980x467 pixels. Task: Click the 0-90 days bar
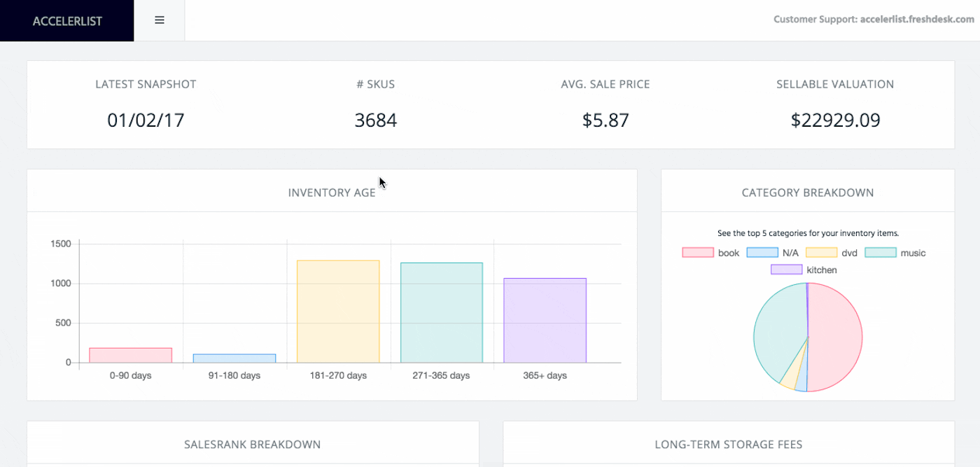click(x=129, y=354)
